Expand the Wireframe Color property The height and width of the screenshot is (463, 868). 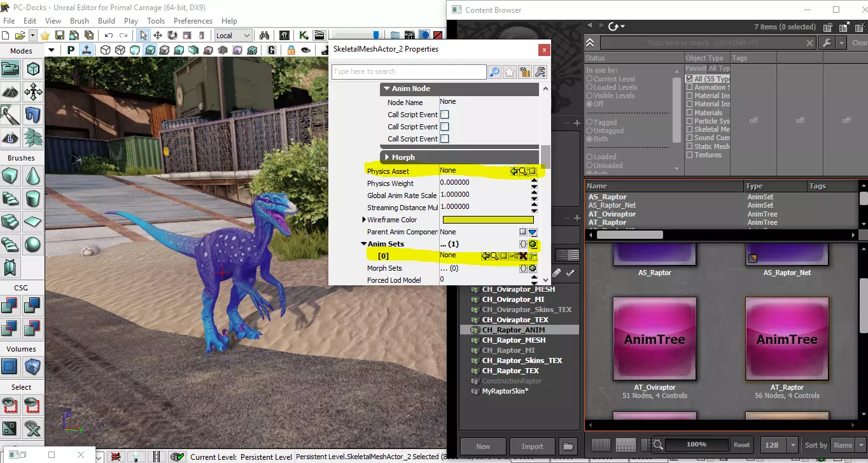(x=363, y=220)
